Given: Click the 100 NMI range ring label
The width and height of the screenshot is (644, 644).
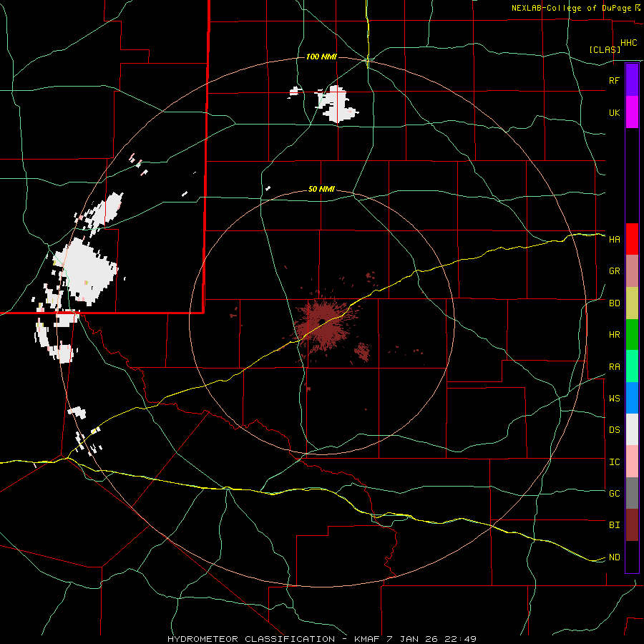Looking at the screenshot, I should 321,57.
